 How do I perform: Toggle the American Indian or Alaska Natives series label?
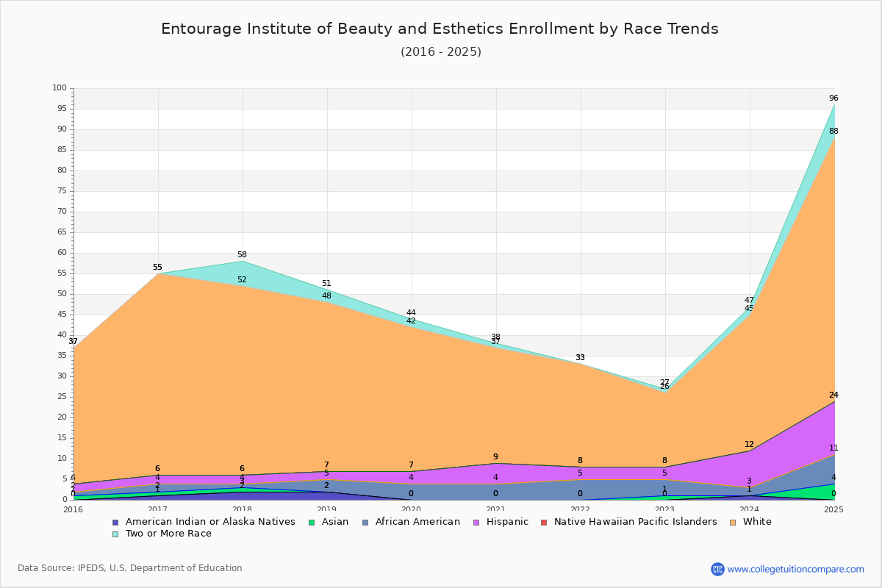pos(210,522)
